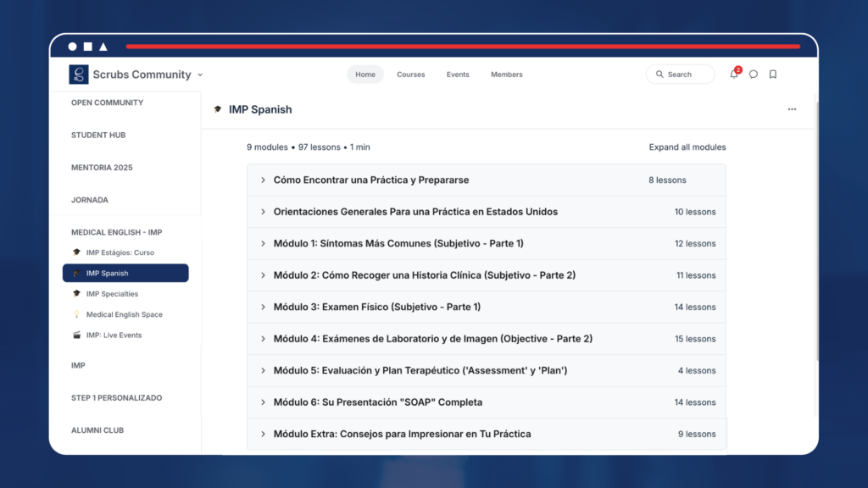Viewport: 868px width, 488px height.
Task: Click the Search input field
Action: [x=680, y=75]
